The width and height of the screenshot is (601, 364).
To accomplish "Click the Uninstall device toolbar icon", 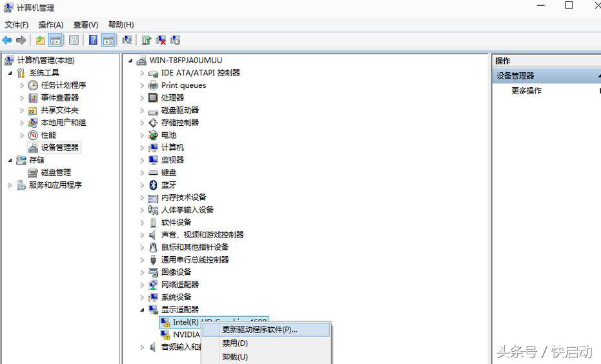I will click(161, 40).
